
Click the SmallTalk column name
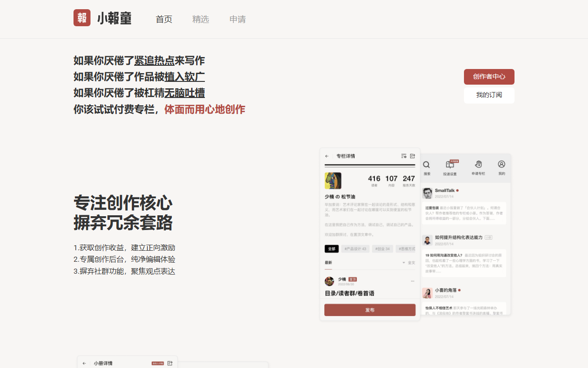445,190
